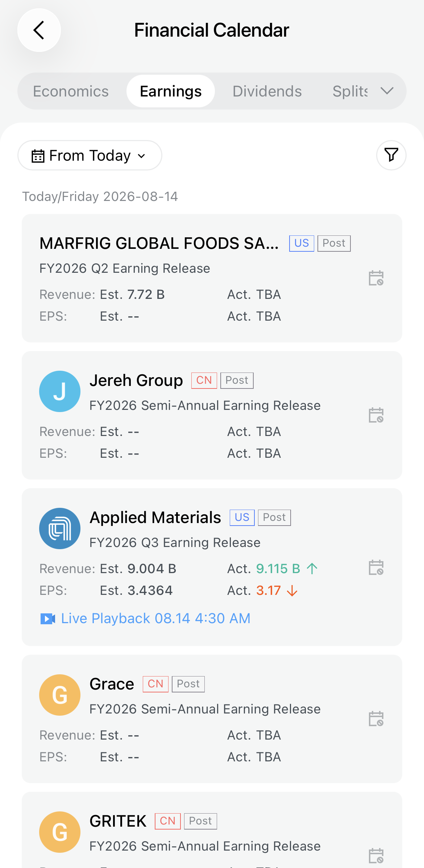The width and height of the screenshot is (424, 868).
Task: Tap GRITEK's FY2026 Semi-Annual Earning Release
Action: tap(205, 846)
